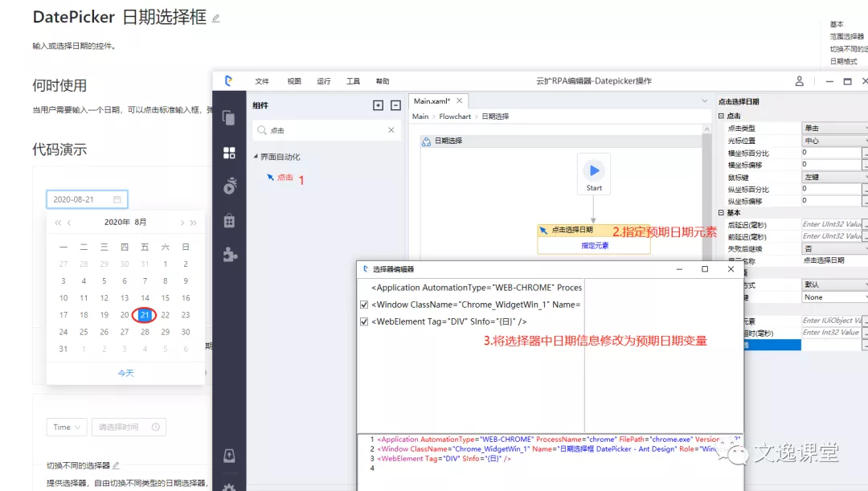Viewport: 868px width, 491px height.
Task: Open the run/debug icon in left sidebar
Action: tap(229, 186)
